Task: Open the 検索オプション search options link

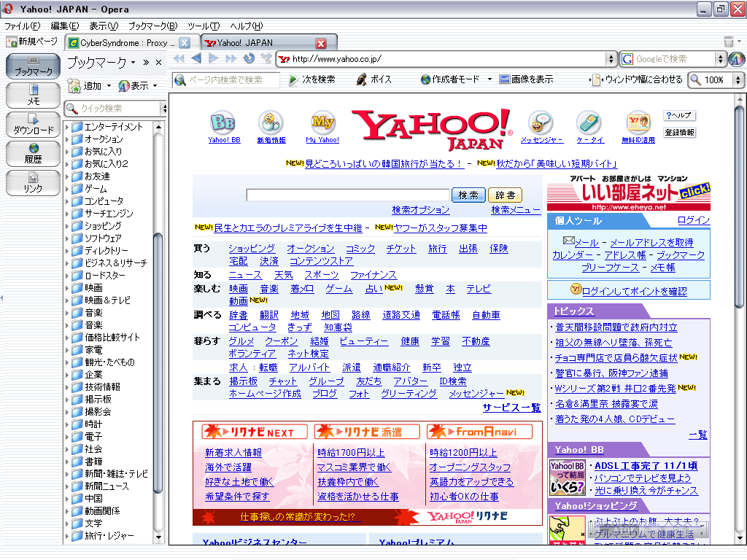Action: click(x=421, y=210)
